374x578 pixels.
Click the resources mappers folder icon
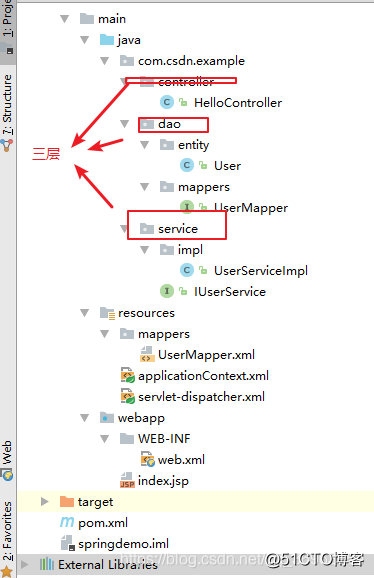pyautogui.click(x=126, y=334)
